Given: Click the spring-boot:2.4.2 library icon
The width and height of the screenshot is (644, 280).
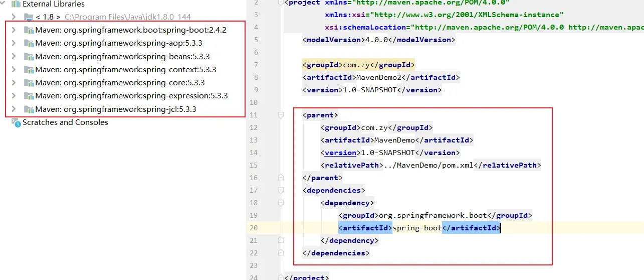Looking at the screenshot, I should (29, 30).
